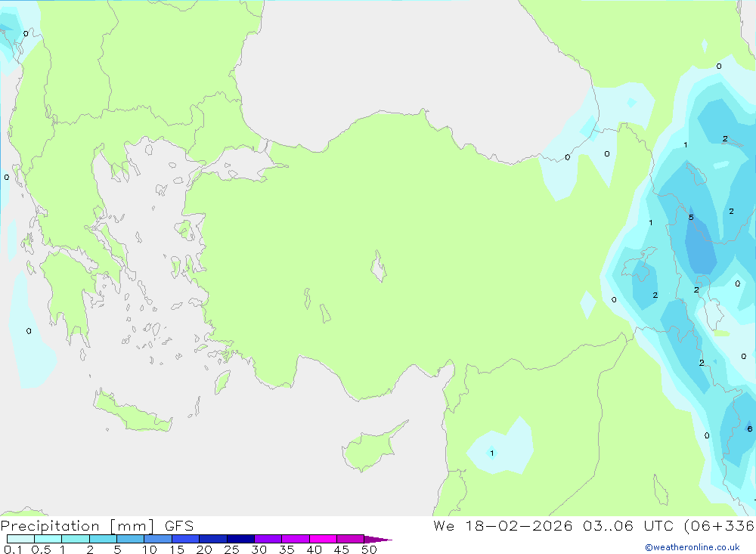
Task: Click the 'Precipitation [mm]' title text
Action: (78, 526)
